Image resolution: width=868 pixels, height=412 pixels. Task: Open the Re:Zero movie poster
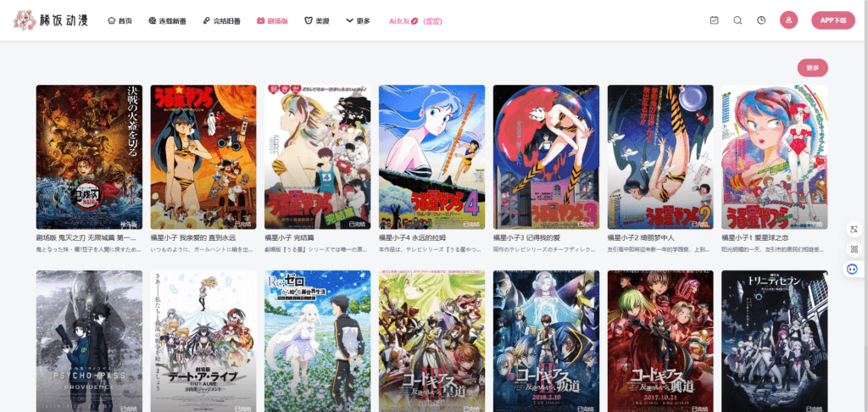tap(318, 341)
